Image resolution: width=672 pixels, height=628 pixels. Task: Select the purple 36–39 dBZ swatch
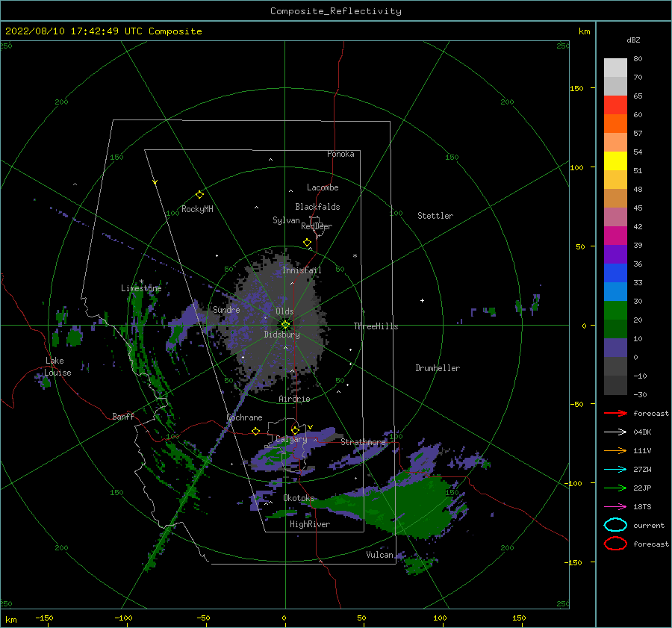615,255
